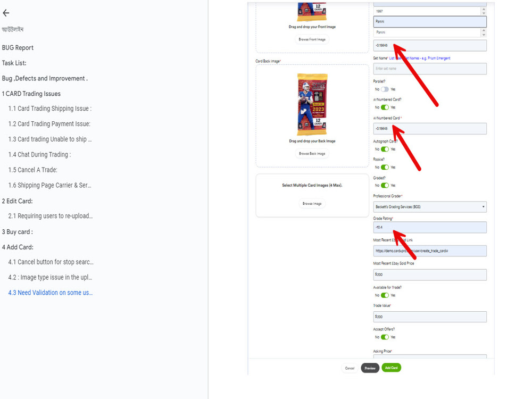Go to 3 Buy card heading
The height and width of the screenshot is (399, 532).
(18, 232)
